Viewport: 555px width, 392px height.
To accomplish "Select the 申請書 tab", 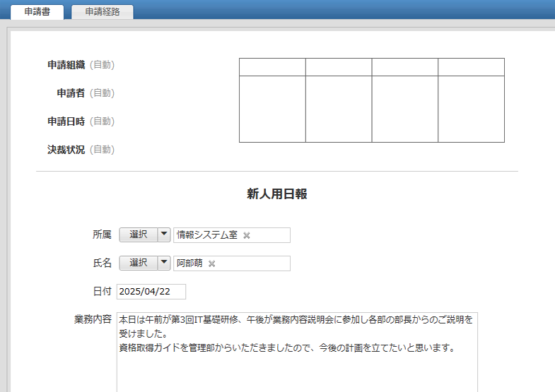I will point(36,11).
